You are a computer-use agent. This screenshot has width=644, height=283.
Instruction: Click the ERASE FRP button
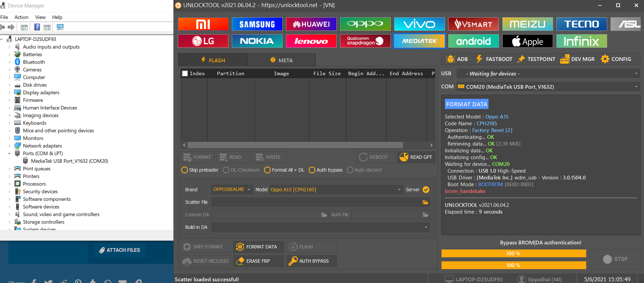258,261
